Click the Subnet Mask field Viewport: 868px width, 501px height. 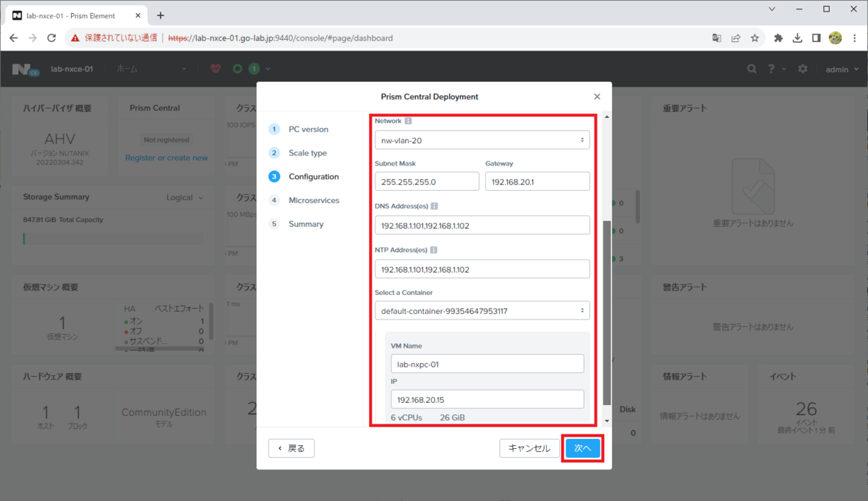tap(427, 181)
